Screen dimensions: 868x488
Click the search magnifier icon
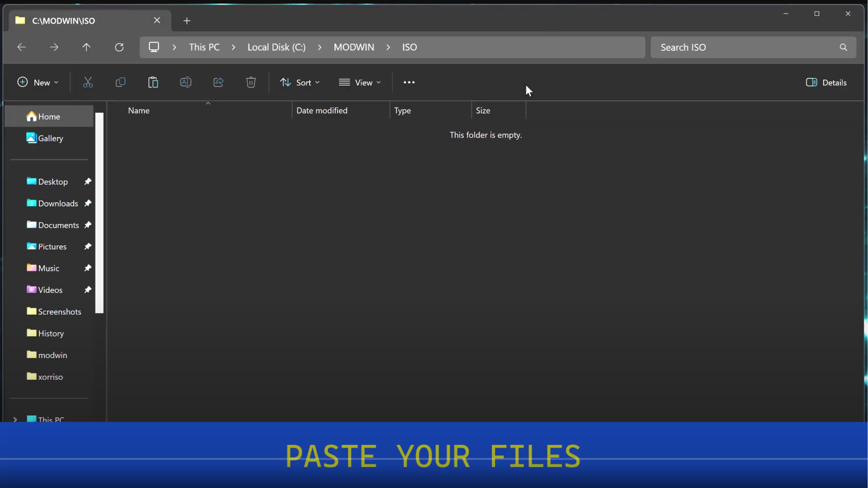844,47
